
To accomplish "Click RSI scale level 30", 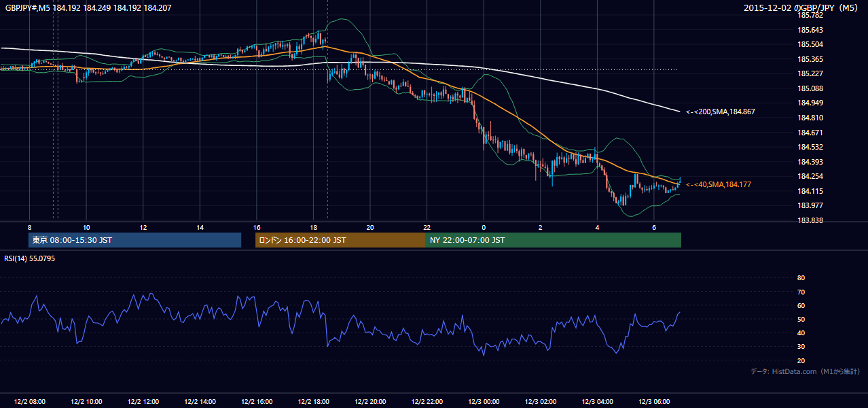I will pos(801,347).
